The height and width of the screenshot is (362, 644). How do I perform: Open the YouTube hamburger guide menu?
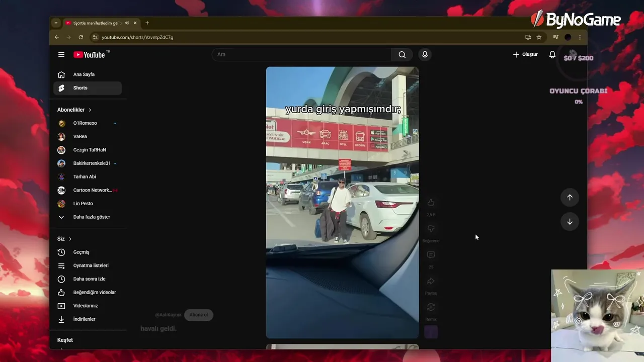click(x=61, y=55)
